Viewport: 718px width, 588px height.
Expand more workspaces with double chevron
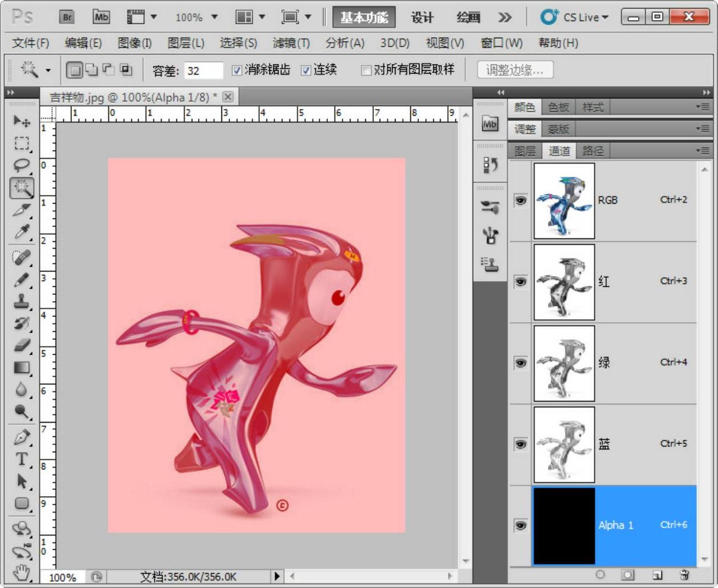pos(505,17)
